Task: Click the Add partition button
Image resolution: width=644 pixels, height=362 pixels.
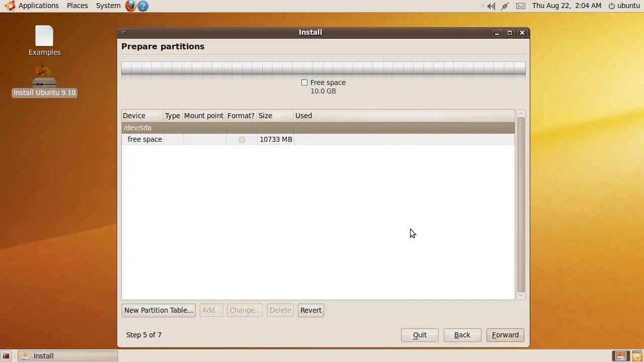Action: tap(211, 310)
